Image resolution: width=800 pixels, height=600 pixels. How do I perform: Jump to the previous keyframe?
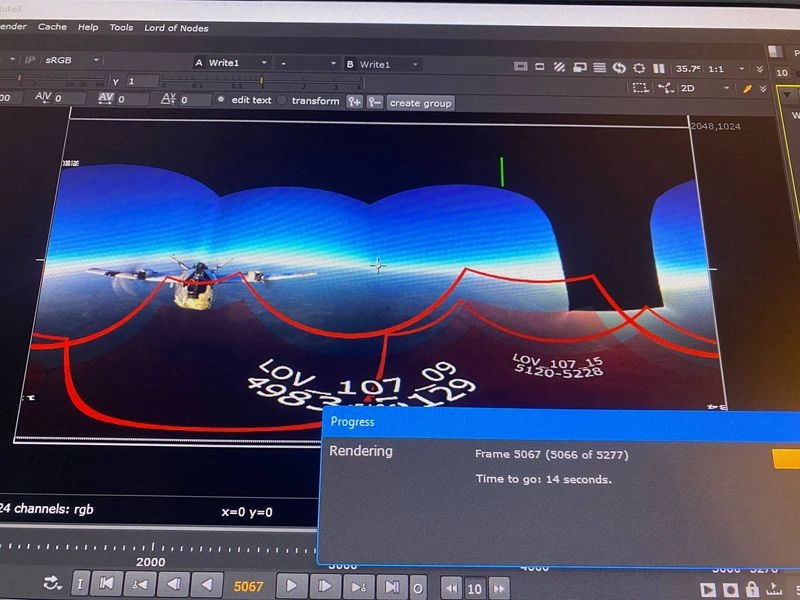point(140,584)
